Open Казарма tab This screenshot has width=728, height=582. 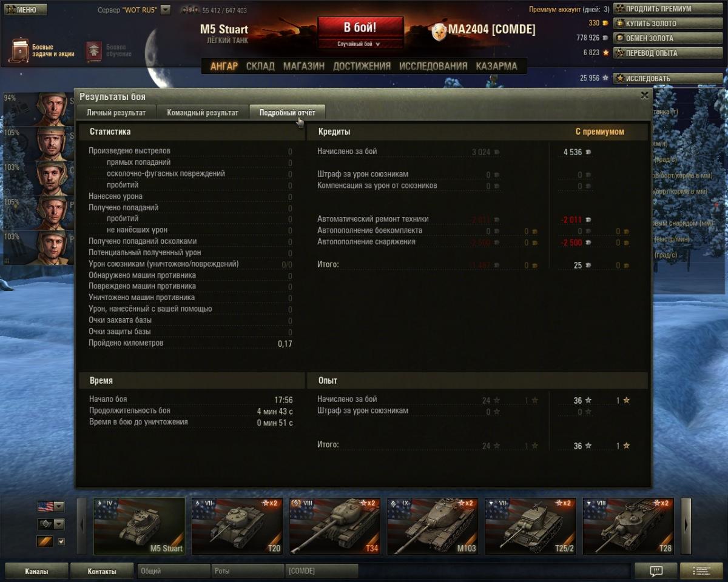(496, 66)
